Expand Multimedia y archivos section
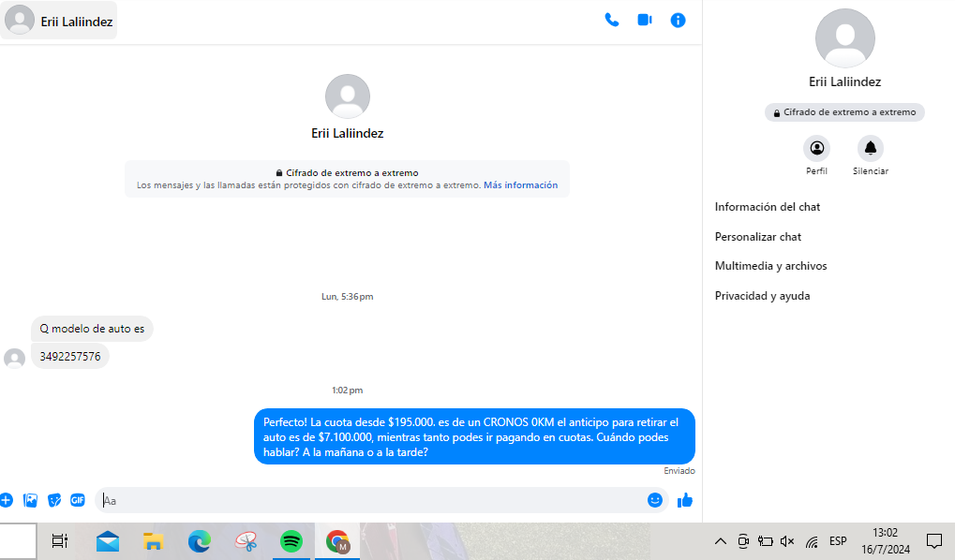This screenshot has width=955, height=560. coord(770,266)
